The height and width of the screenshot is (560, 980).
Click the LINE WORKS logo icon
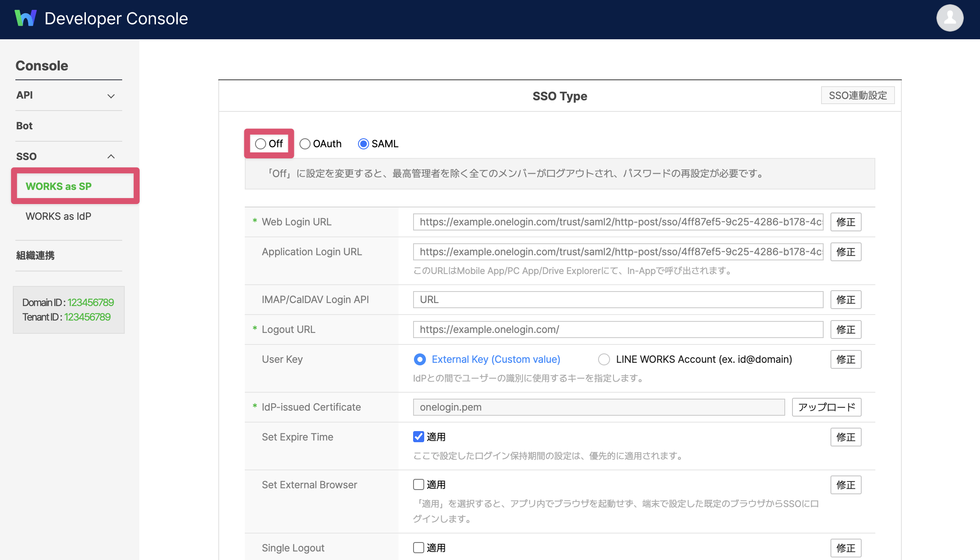pos(26,18)
